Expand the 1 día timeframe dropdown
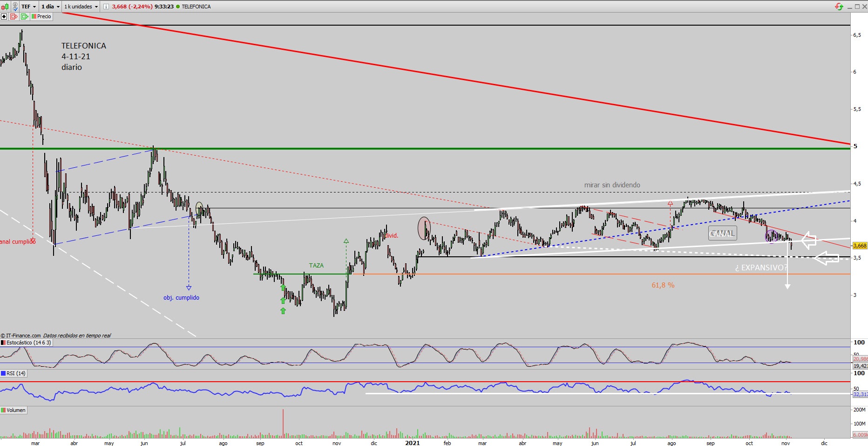868x446 pixels. pos(50,7)
